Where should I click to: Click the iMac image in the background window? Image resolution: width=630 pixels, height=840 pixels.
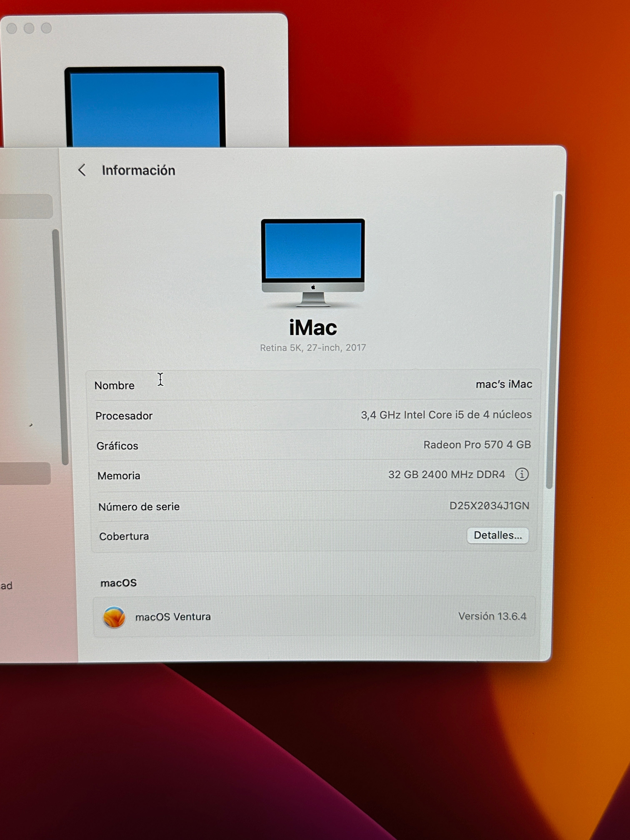145,107
